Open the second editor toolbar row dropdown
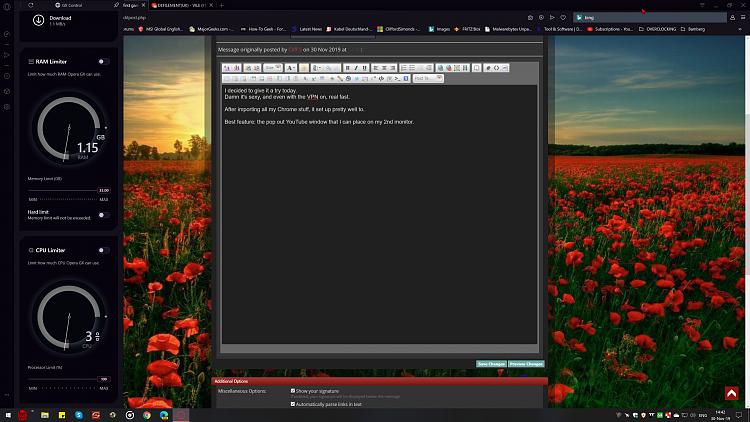Screen dimensions: 750x422 coord(428,78)
